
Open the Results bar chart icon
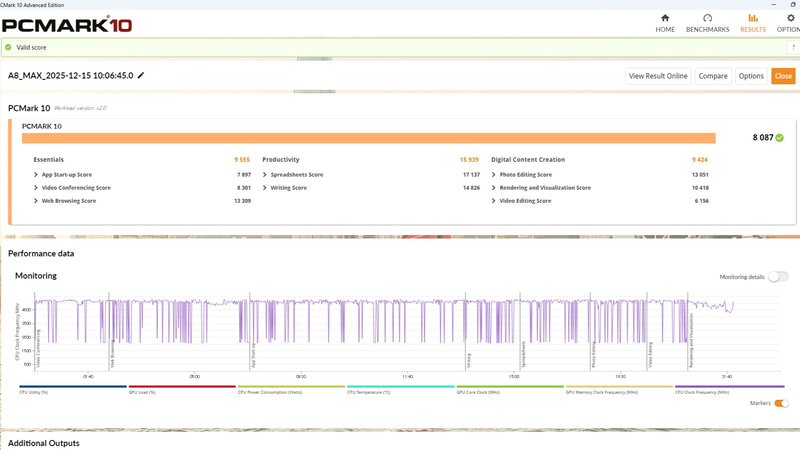click(753, 18)
